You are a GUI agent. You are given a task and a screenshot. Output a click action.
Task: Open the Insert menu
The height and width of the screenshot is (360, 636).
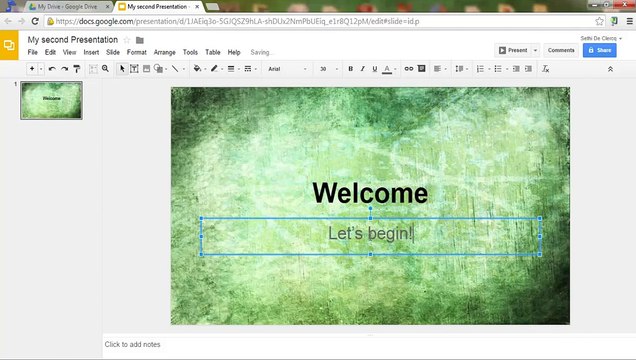pos(91,52)
